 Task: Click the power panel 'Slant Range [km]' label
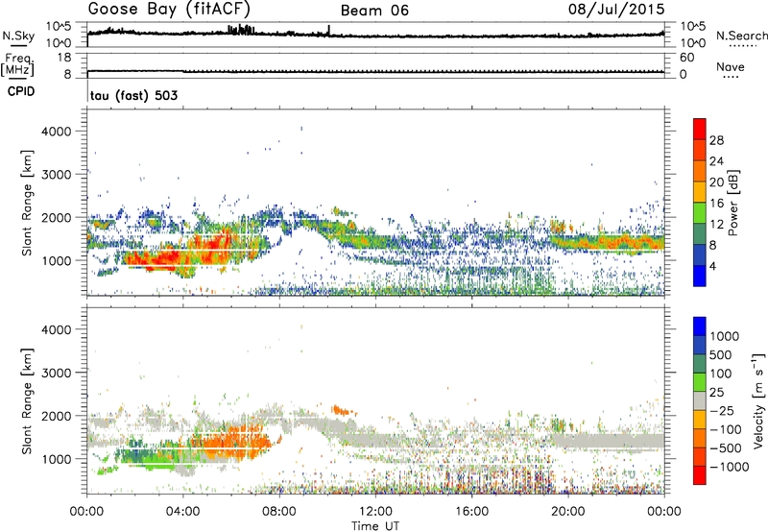(x=27, y=204)
